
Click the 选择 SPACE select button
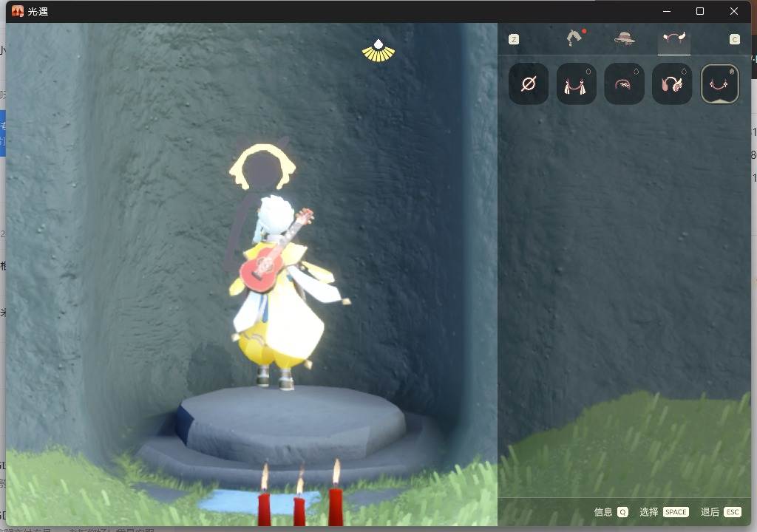coord(664,512)
